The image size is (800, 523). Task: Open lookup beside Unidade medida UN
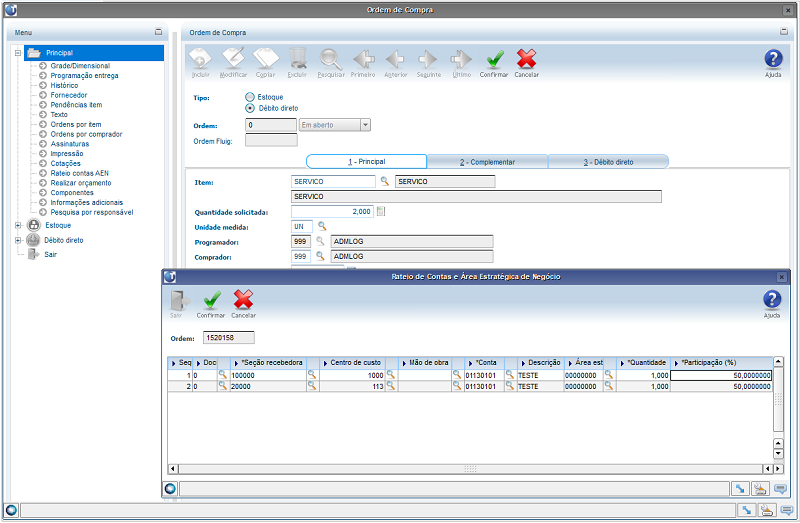tap(322, 226)
